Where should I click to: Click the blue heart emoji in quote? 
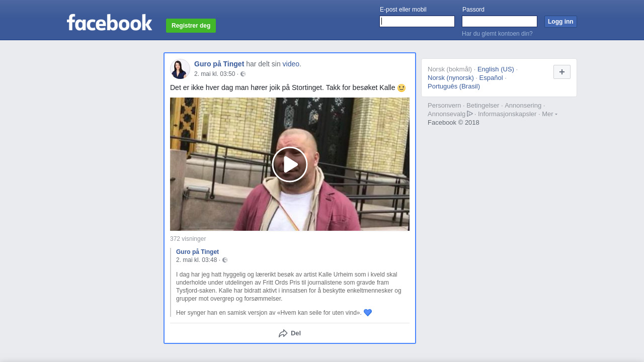tap(368, 313)
